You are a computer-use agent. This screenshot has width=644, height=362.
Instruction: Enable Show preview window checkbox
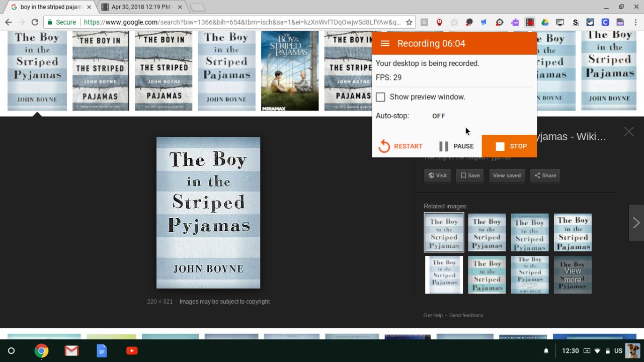pos(380,97)
